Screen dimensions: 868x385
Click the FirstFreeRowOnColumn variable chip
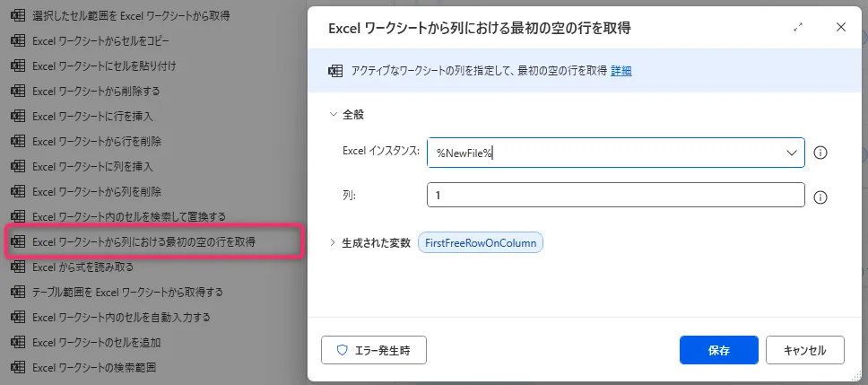click(481, 243)
